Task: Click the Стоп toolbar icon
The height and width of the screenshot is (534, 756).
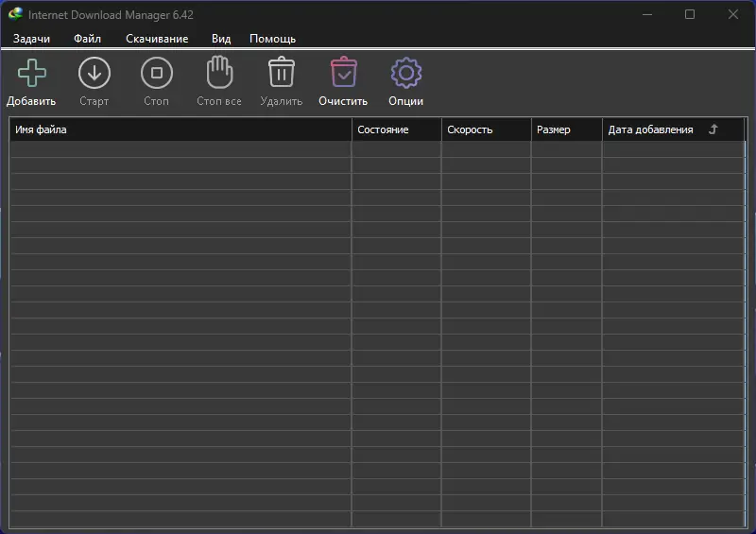Action: pyautogui.click(x=157, y=73)
